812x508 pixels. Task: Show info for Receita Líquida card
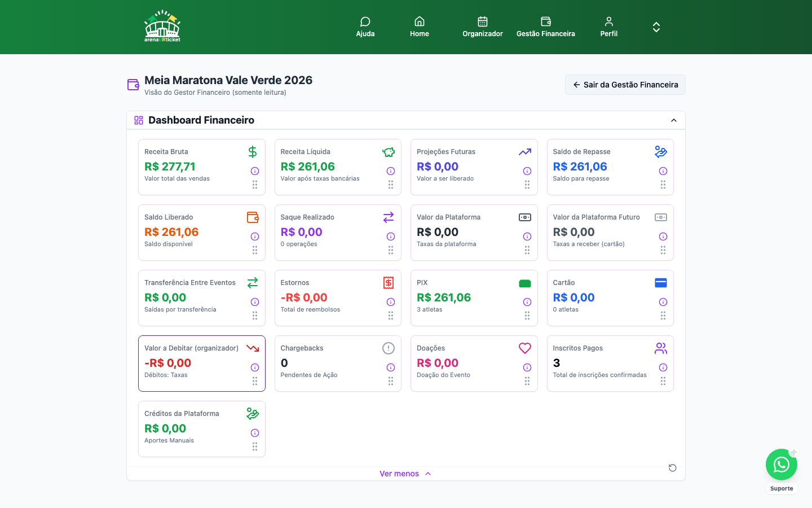[391, 171]
